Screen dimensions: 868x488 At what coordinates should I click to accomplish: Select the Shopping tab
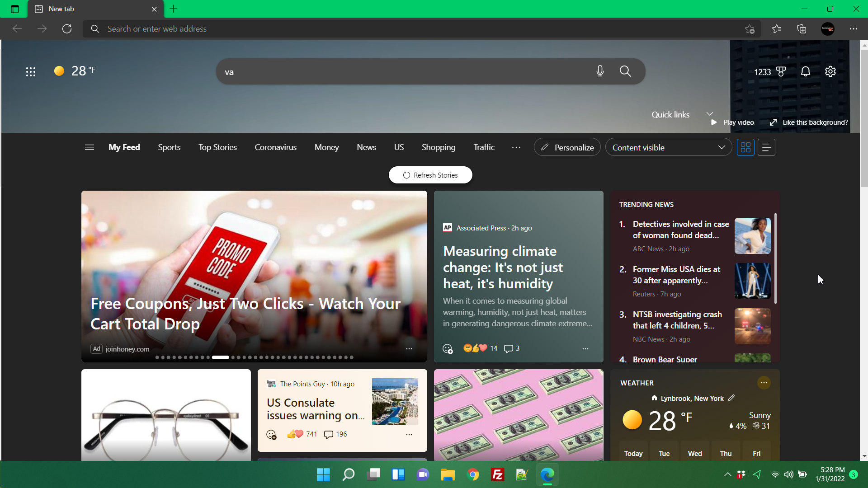[439, 147]
